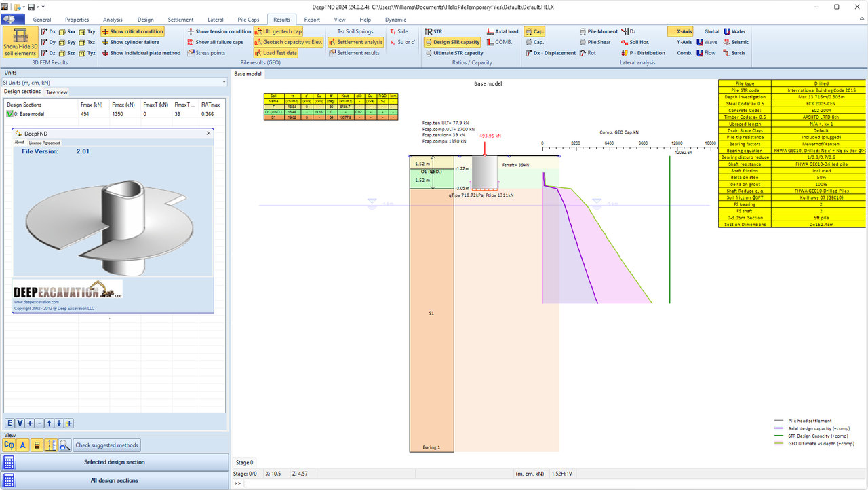
Task: Show Dx - Displacement lateral result
Action: 550,53
